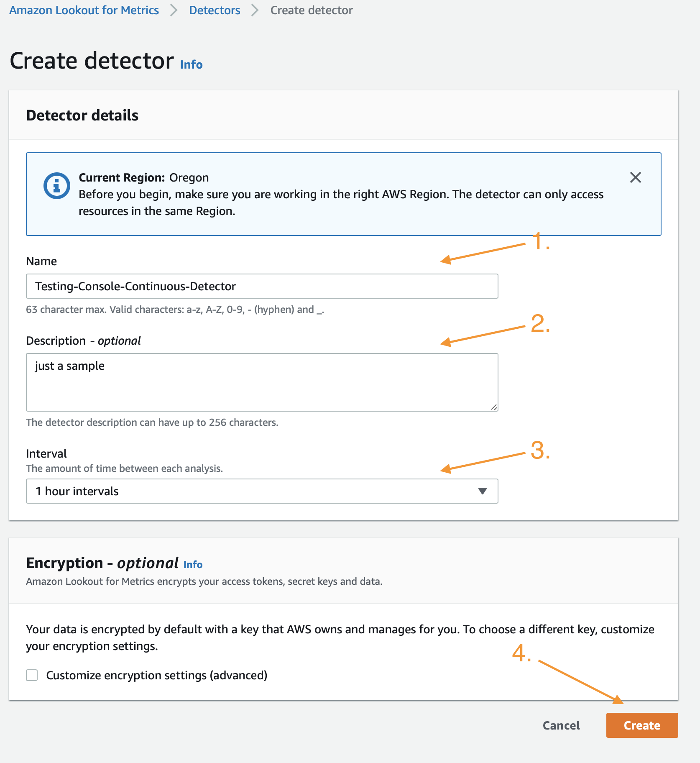
Task: Click the Create detector breadcrumb text
Action: click(312, 10)
